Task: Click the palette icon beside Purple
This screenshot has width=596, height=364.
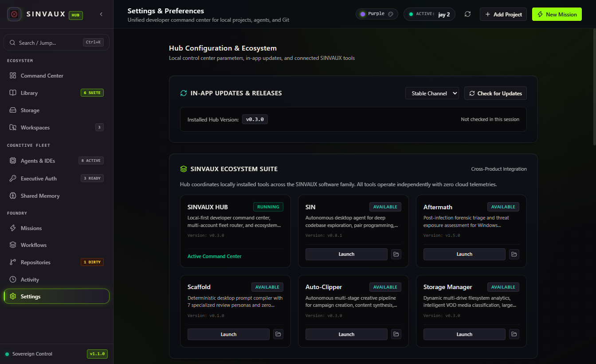Action: pos(391,14)
